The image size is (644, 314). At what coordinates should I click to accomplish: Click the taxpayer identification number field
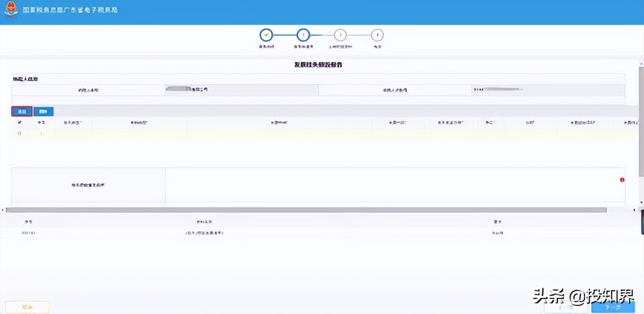click(x=548, y=90)
